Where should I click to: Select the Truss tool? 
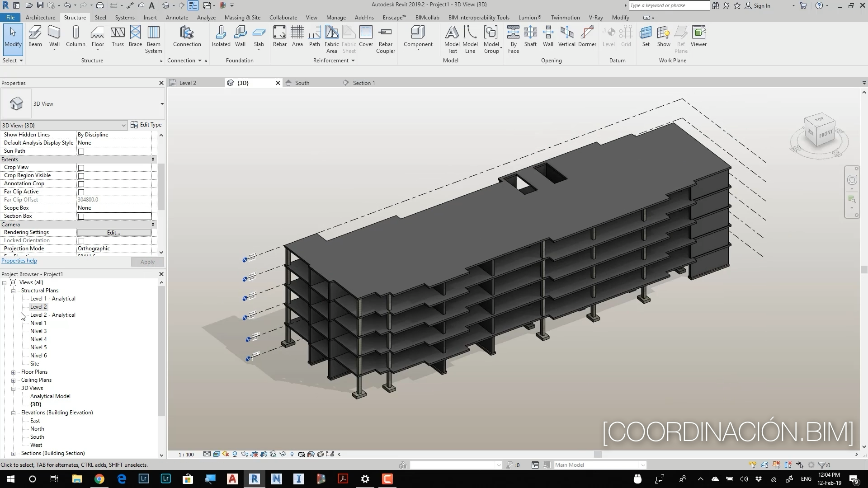[118, 36]
